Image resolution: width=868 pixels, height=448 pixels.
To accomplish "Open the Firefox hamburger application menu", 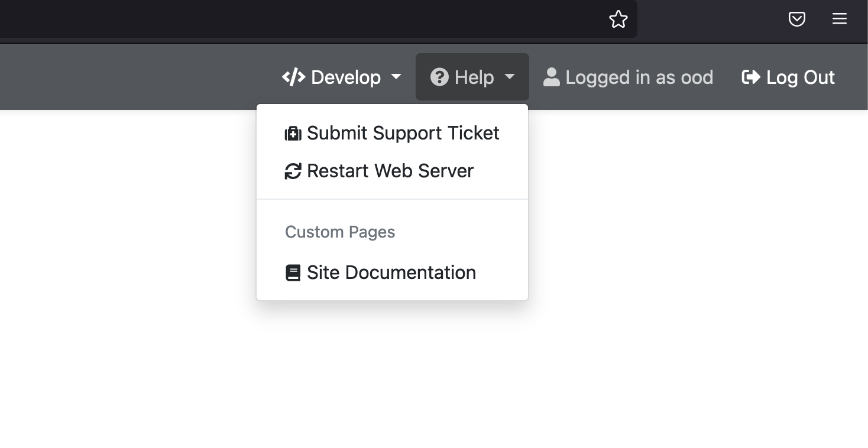I will 840,19.
